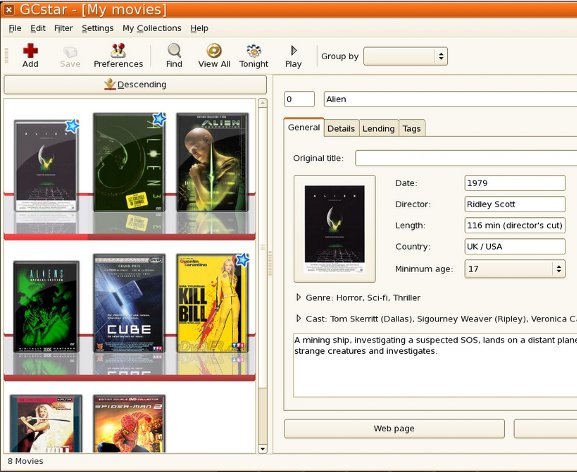Open the Filter menu
Screen dimensions: 577x472
click(63, 28)
